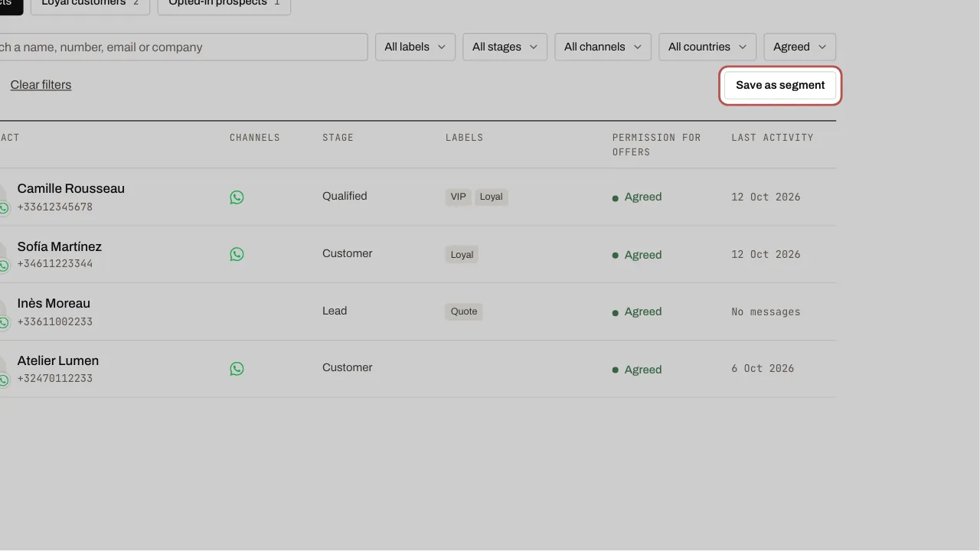Image resolution: width=980 pixels, height=551 pixels.
Task: Click Agreed status for Atelier Lumen
Action: [x=637, y=370]
